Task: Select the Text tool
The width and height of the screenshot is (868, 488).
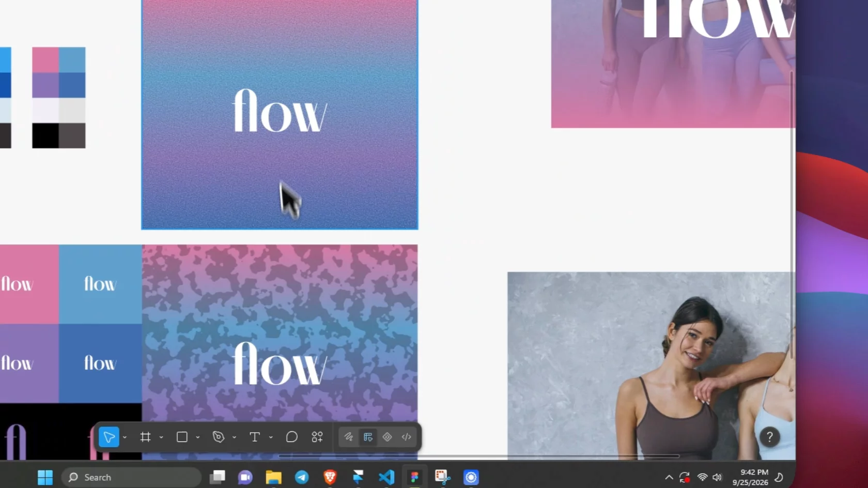Action: point(255,437)
